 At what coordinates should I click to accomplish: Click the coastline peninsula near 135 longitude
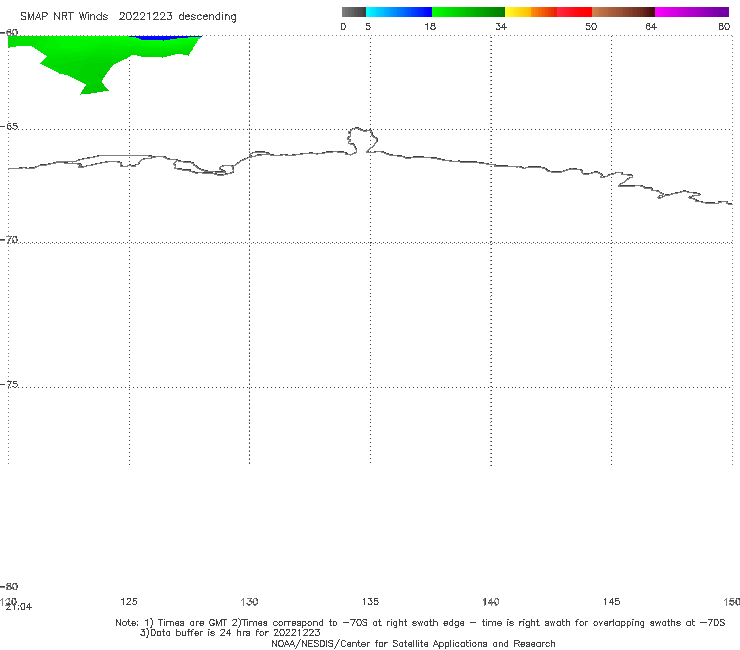362,140
